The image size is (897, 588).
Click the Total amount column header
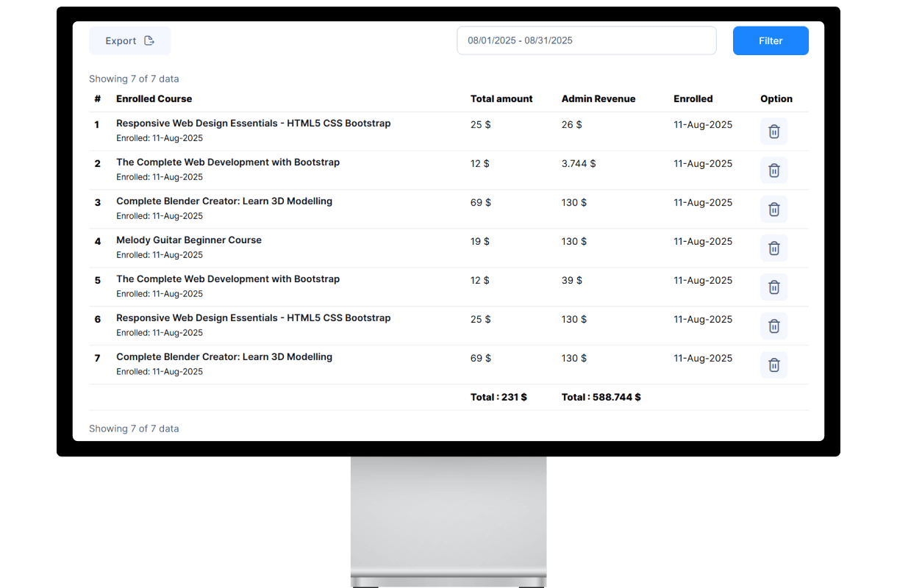tap(501, 98)
